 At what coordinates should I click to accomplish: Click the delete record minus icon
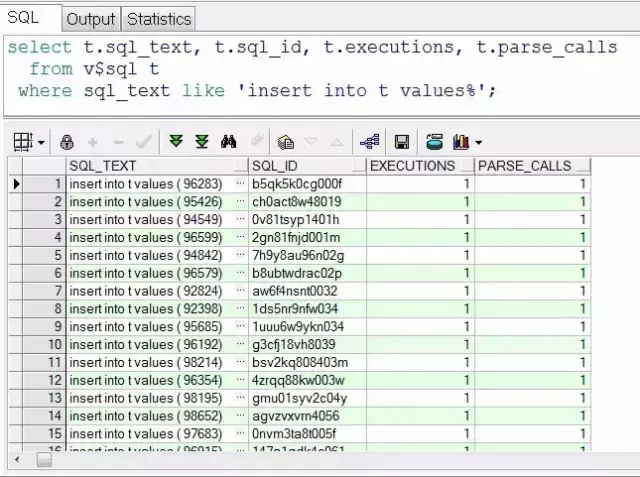pos(118,142)
